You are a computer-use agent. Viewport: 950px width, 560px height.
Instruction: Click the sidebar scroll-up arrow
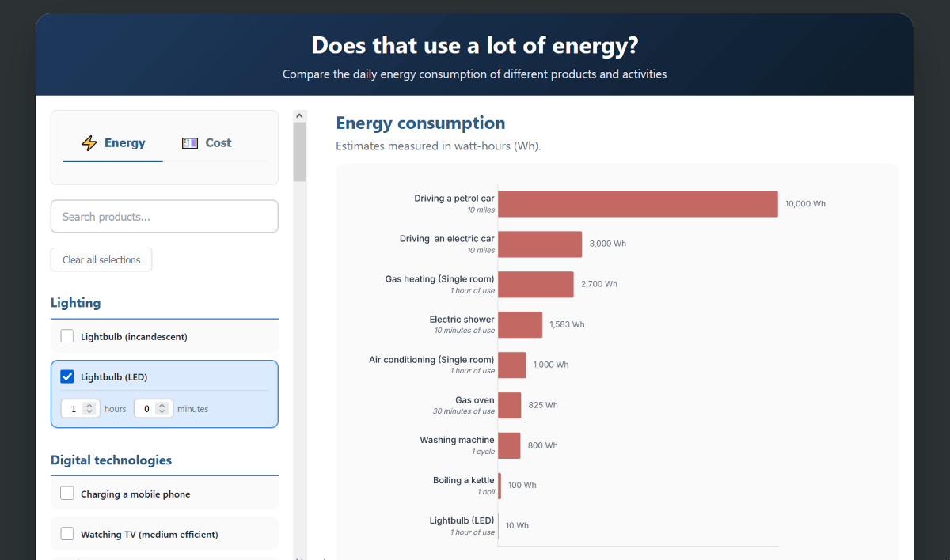click(299, 116)
